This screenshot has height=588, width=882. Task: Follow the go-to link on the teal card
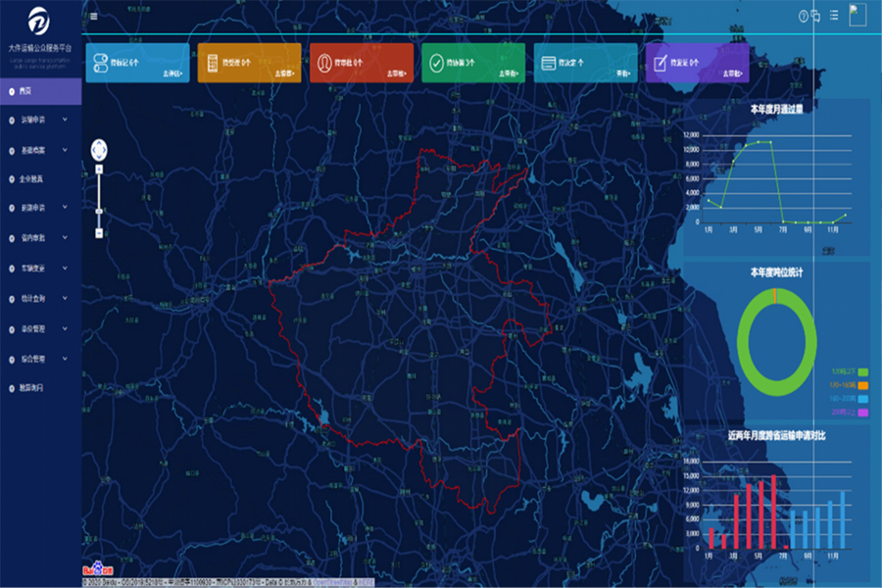(623, 73)
